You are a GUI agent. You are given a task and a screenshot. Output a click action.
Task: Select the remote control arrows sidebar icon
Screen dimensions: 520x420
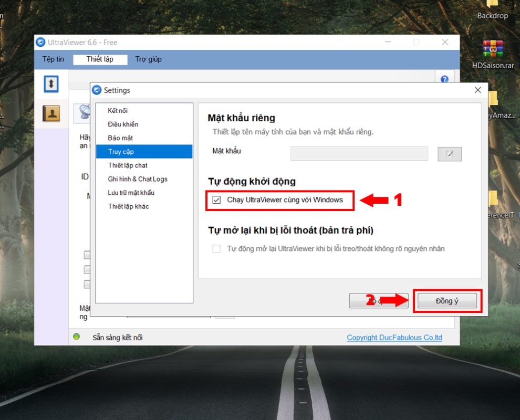click(51, 84)
